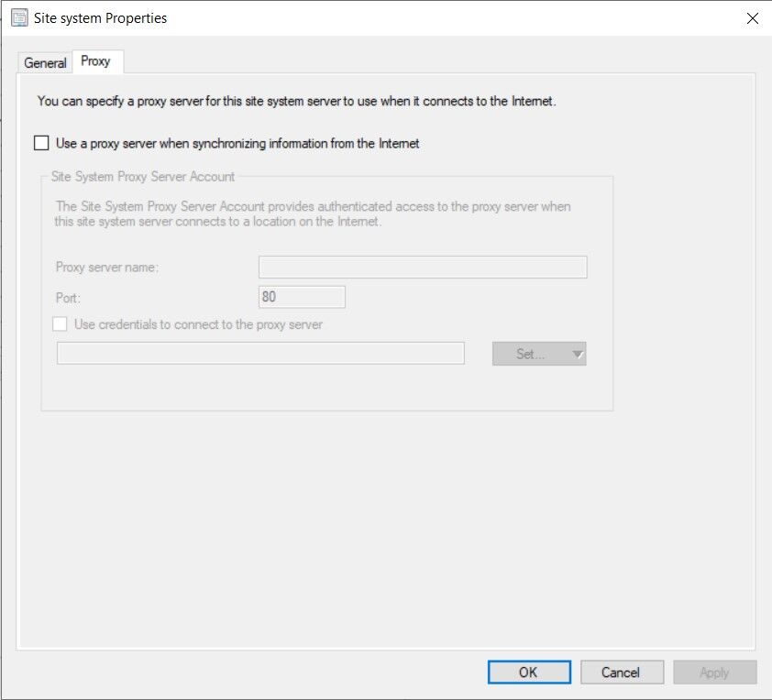Select the Proxy tab

97,61
